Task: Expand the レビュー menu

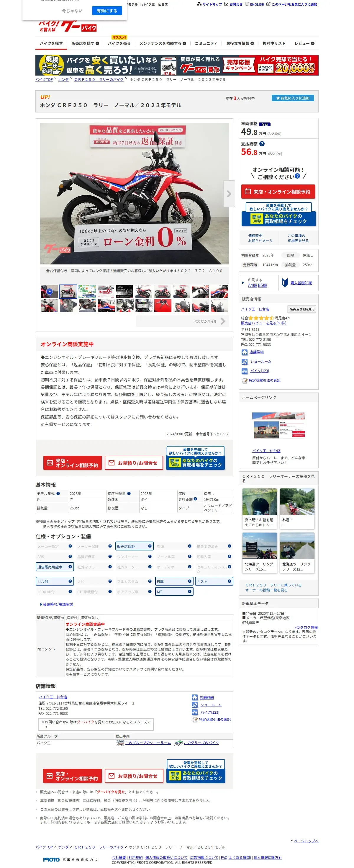Action: pyautogui.click(x=304, y=43)
